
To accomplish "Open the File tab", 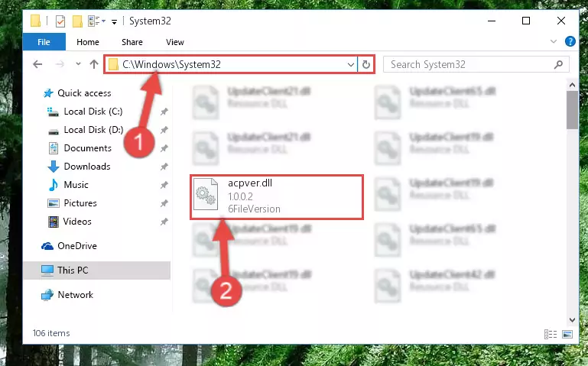I will coord(44,42).
